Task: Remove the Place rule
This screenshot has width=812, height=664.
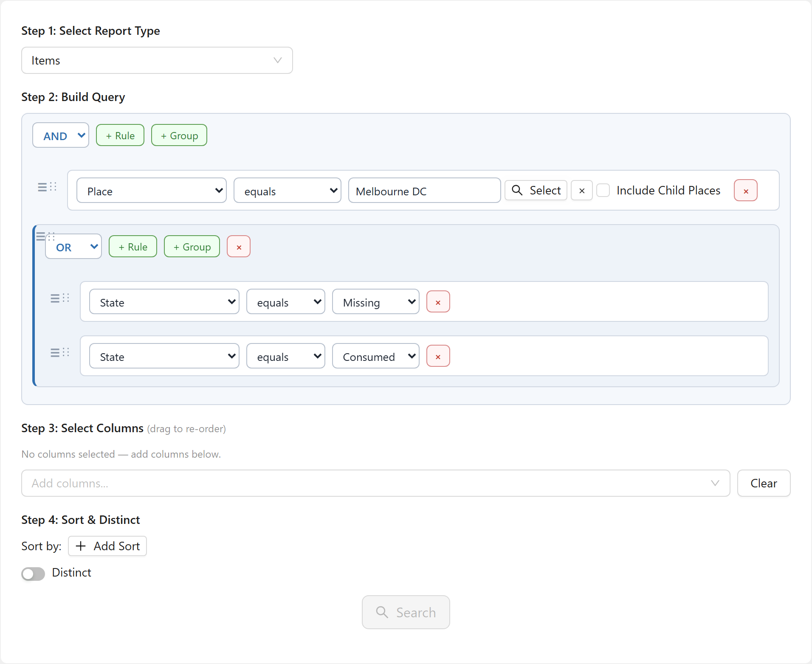Action: click(746, 191)
